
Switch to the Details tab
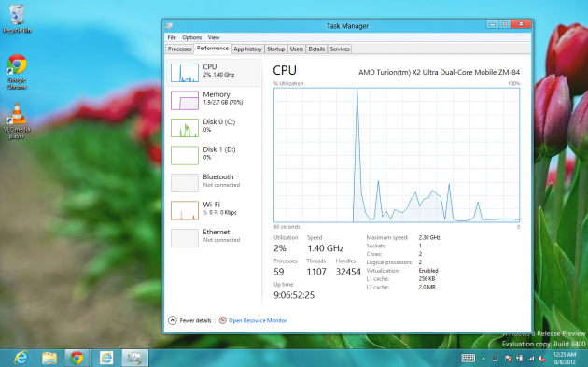coord(316,49)
